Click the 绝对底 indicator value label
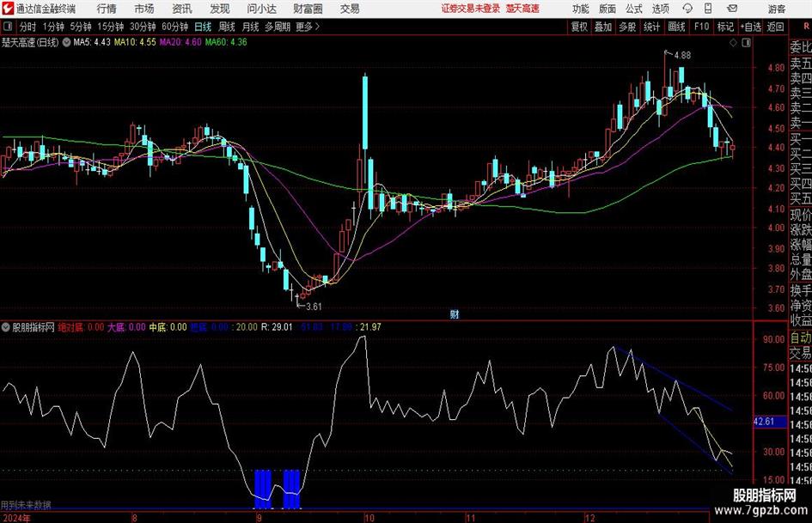812x523 pixels. [x=81, y=327]
